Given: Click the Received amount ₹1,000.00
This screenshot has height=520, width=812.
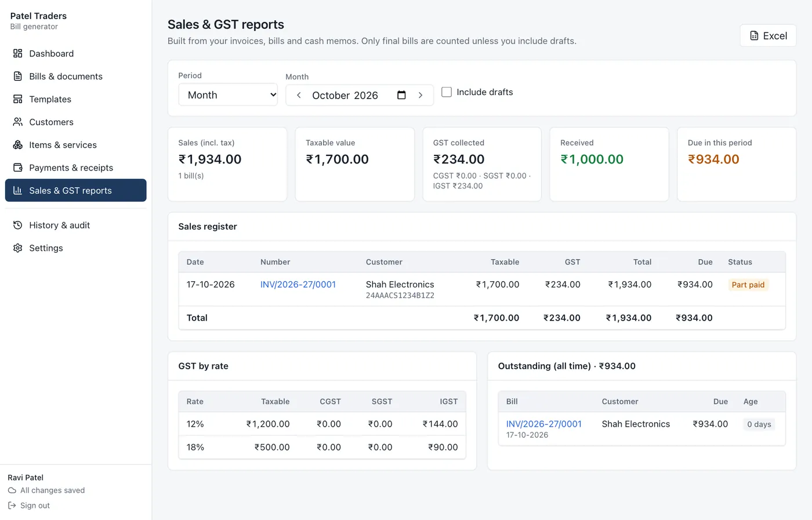Looking at the screenshot, I should click(x=592, y=159).
